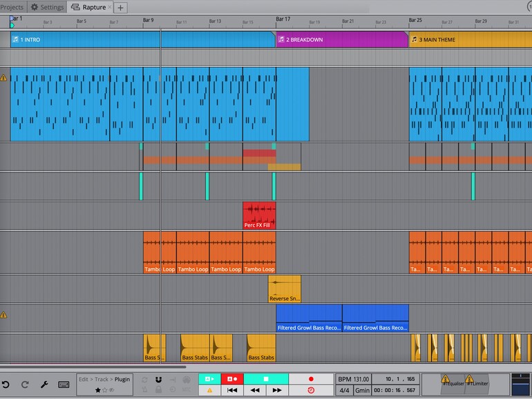532x399 pixels.
Task: Select the Tambo Loop clip ending at Bar 17
Action: pos(259,253)
